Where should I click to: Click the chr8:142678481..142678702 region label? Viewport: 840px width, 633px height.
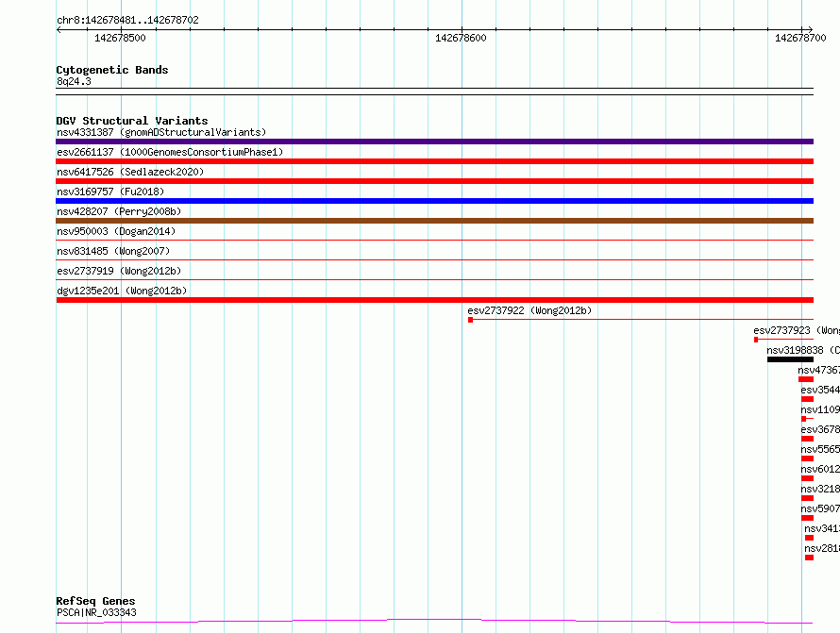pyautogui.click(x=127, y=20)
